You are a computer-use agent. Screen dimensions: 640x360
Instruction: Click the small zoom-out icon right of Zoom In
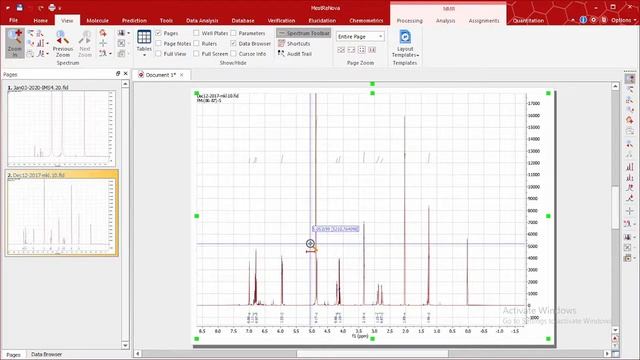coord(31,33)
